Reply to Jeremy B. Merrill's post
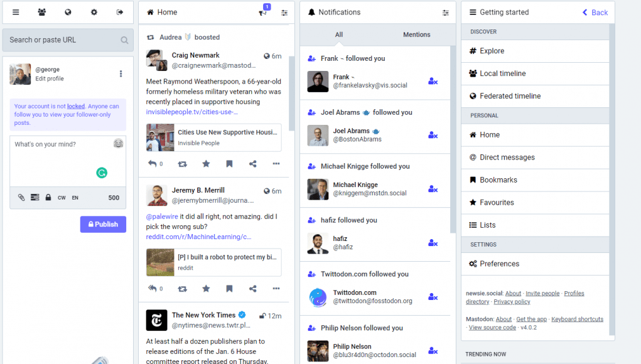Viewport: 641px width, 364px height. click(x=153, y=289)
